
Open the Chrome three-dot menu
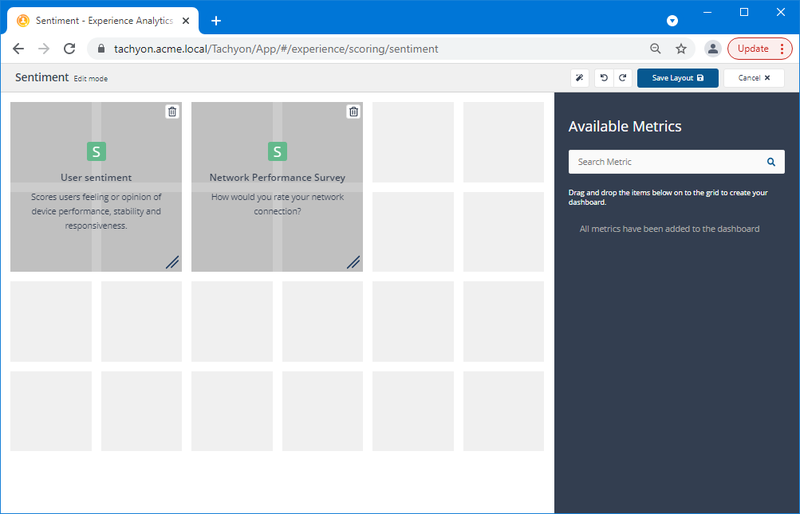click(x=782, y=49)
